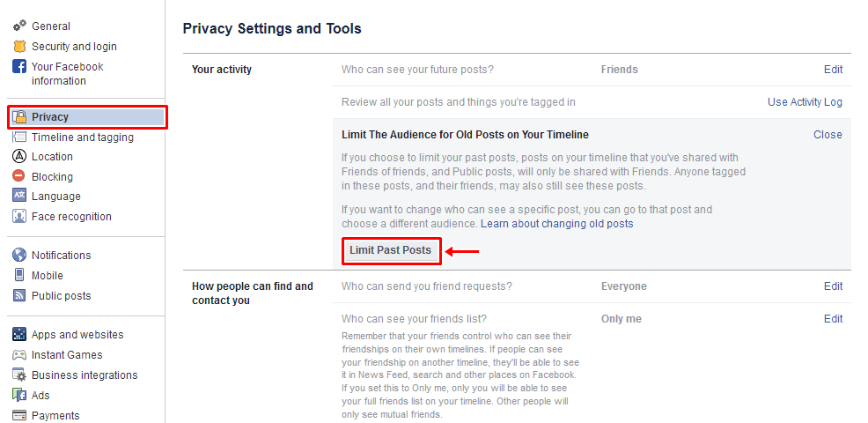Viewport: 868px width, 423px height.
Task: Select the Privacy menu item
Action: (87, 117)
